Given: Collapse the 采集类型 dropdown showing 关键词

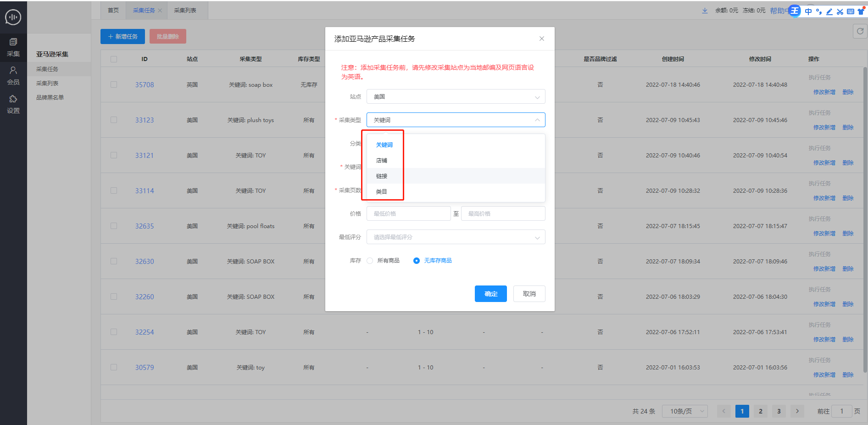Looking at the screenshot, I should click(x=456, y=120).
